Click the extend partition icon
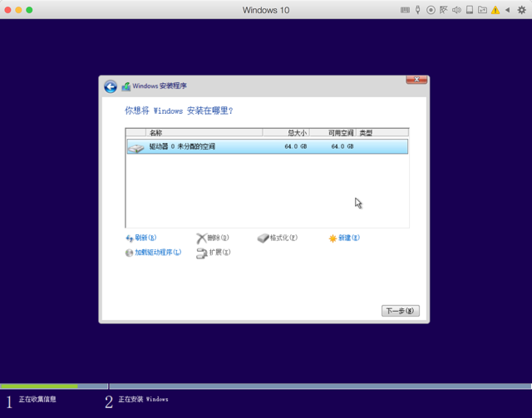The height and width of the screenshot is (418, 532). (201, 253)
